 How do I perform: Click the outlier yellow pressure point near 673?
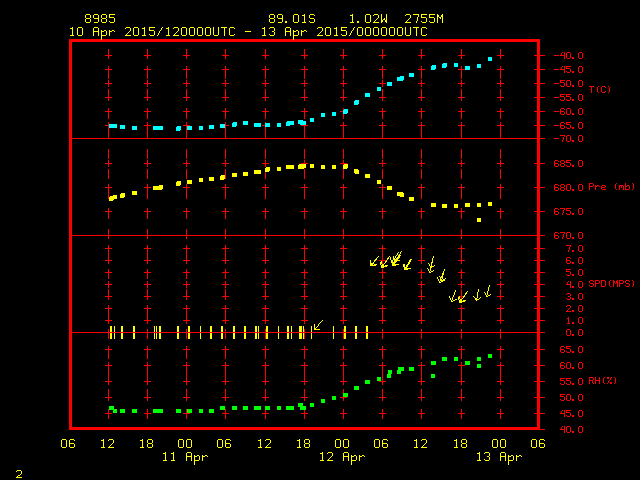point(479,220)
